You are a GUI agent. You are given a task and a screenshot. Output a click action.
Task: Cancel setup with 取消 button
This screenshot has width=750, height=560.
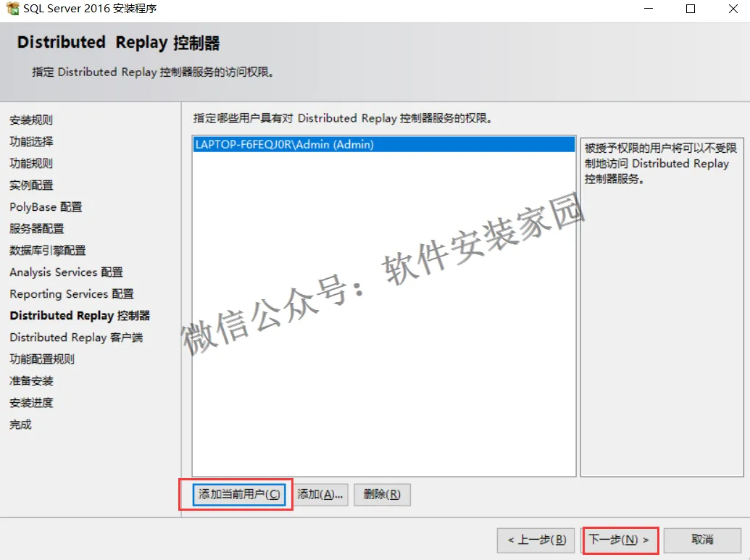pos(702,540)
